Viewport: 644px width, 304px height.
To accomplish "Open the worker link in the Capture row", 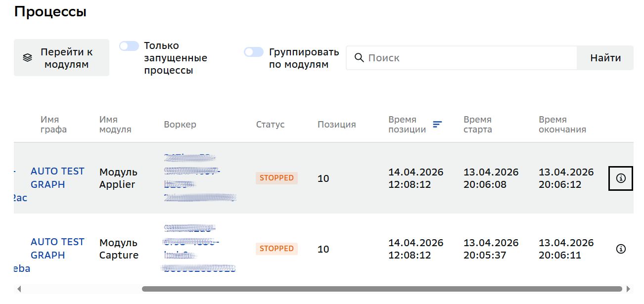I will (198, 249).
